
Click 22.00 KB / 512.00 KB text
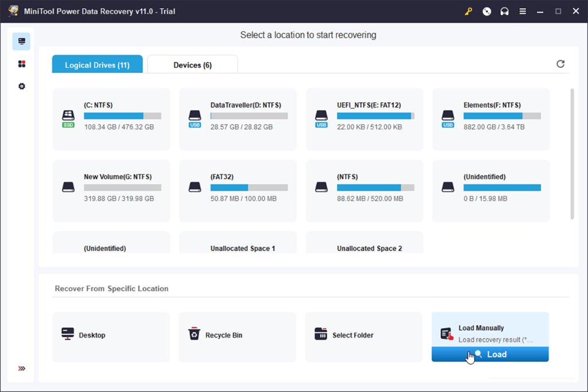[x=369, y=127]
